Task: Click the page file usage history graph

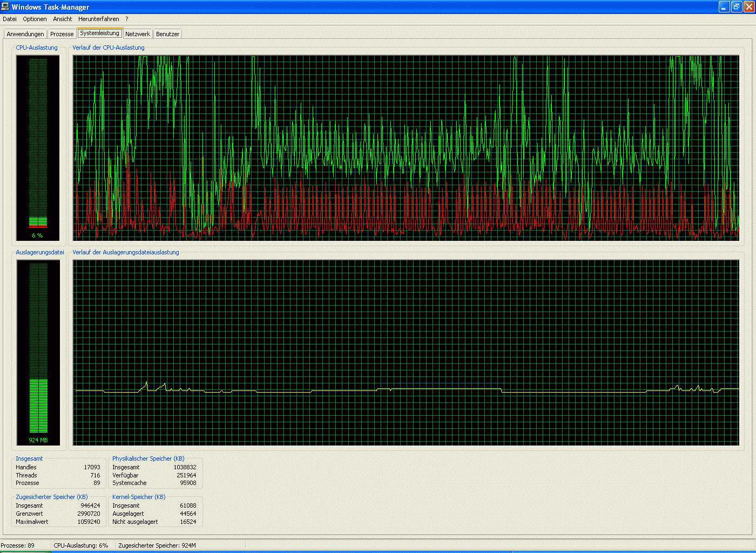Action: 406,352
